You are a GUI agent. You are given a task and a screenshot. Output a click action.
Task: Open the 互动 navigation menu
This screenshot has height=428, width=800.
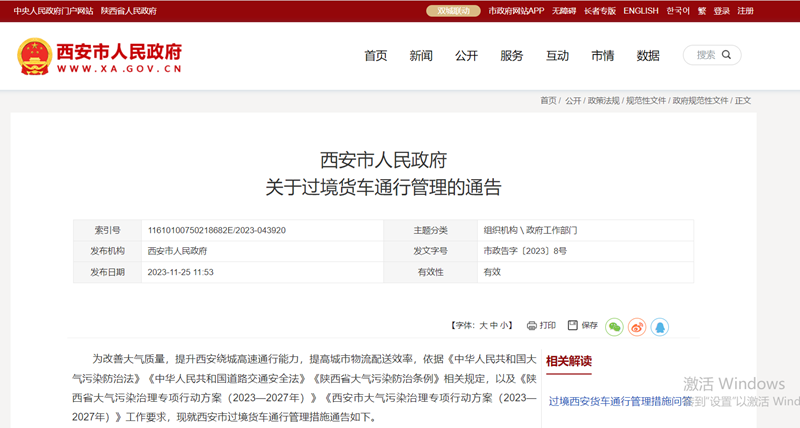pyautogui.click(x=557, y=56)
